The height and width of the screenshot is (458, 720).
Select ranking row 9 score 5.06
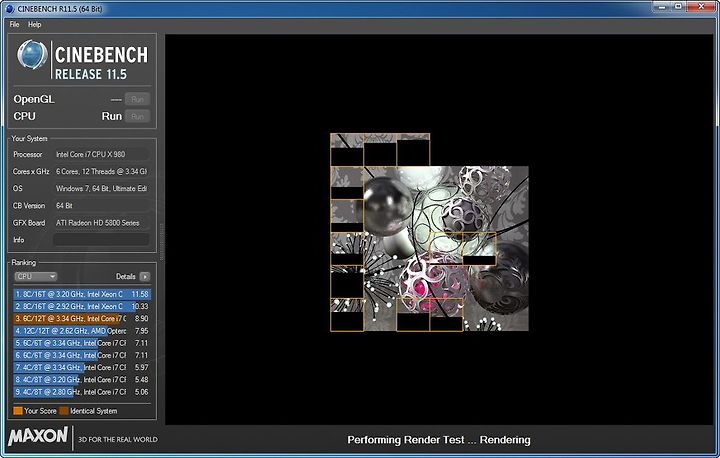(82, 392)
